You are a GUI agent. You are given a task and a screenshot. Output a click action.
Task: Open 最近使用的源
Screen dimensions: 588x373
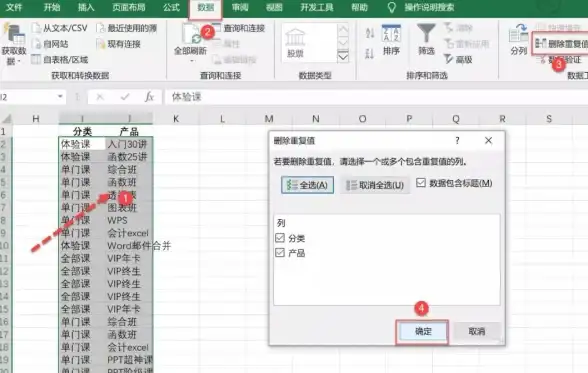coord(126,28)
